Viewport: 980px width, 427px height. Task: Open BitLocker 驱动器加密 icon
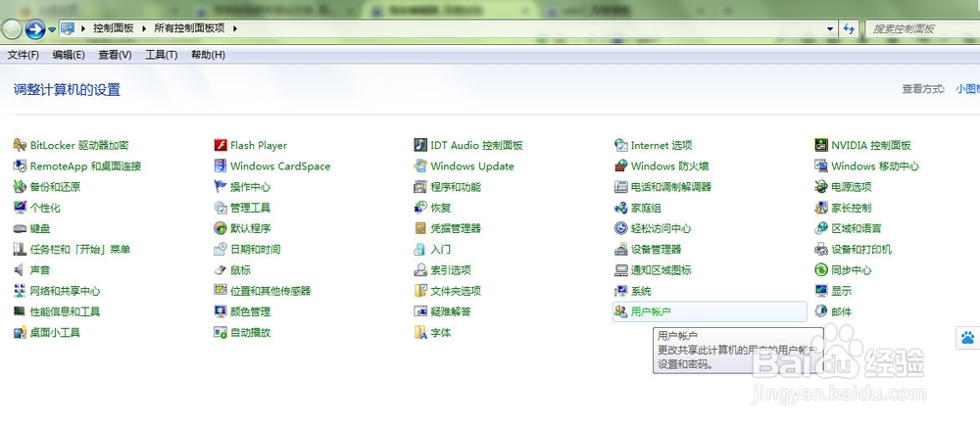point(20,146)
